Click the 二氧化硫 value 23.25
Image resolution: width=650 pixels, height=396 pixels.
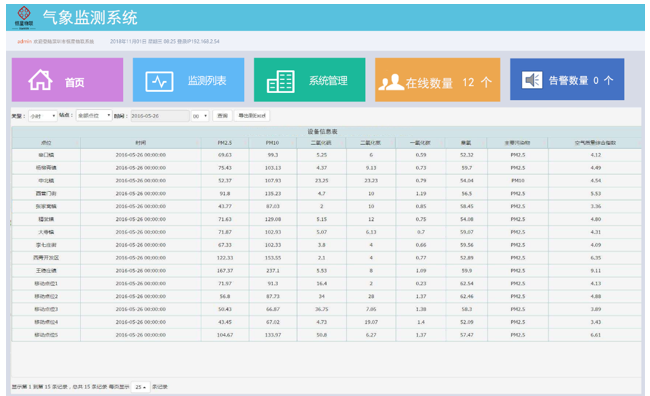click(x=321, y=181)
